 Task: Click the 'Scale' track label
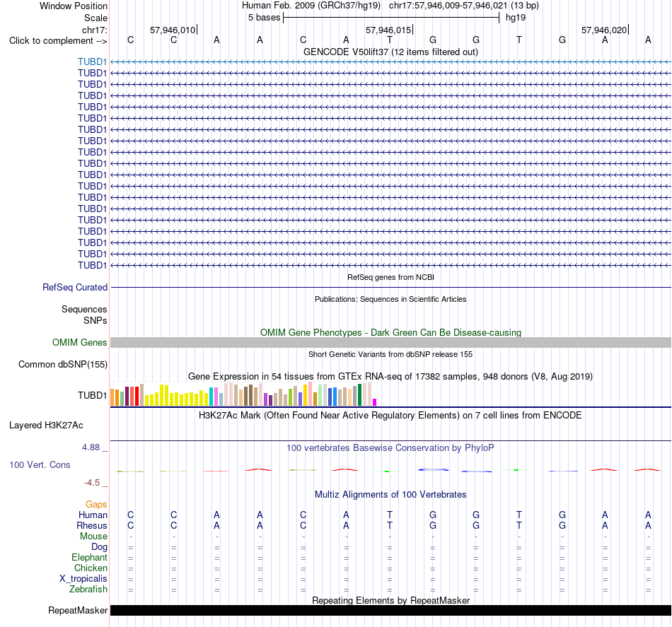[x=95, y=18]
